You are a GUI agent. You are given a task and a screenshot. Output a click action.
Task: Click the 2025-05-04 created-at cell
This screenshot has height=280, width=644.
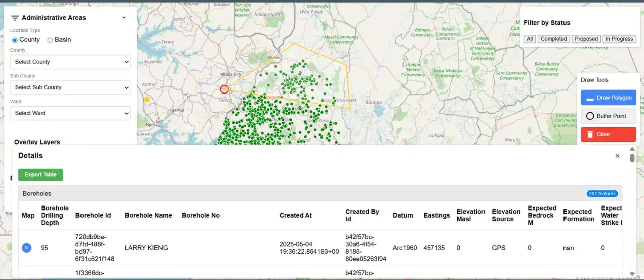pyautogui.click(x=309, y=248)
